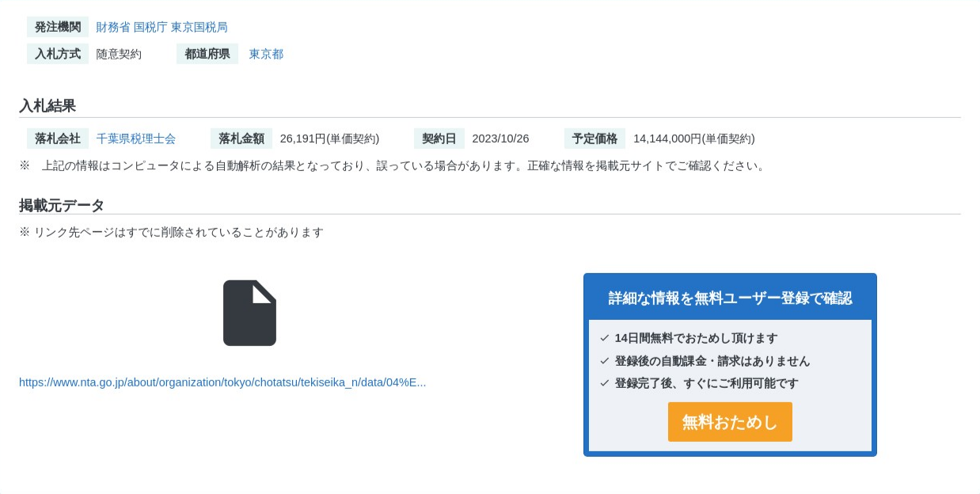Select the 契約日 label
The height and width of the screenshot is (494, 980).
point(439,139)
